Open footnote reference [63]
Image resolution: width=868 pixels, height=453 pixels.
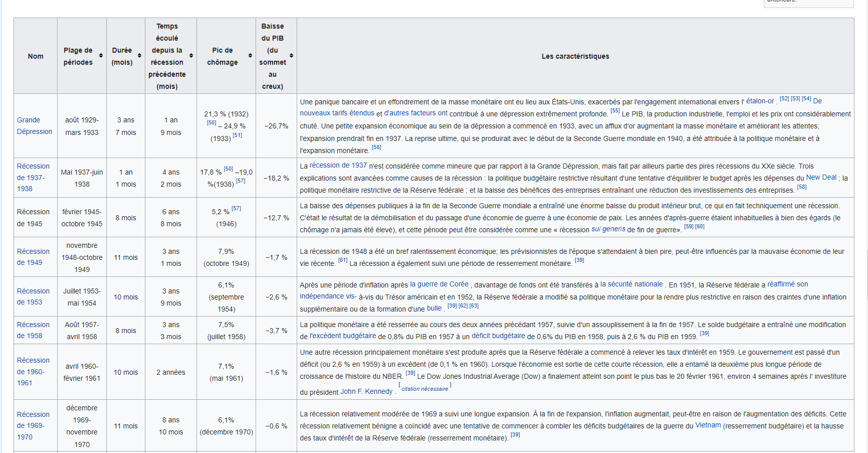click(x=474, y=306)
